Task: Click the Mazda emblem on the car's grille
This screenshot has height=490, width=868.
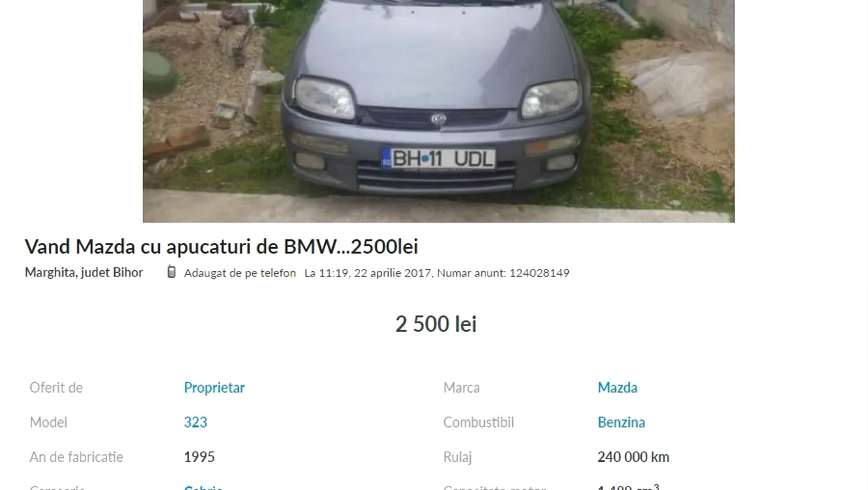Action: [x=439, y=120]
